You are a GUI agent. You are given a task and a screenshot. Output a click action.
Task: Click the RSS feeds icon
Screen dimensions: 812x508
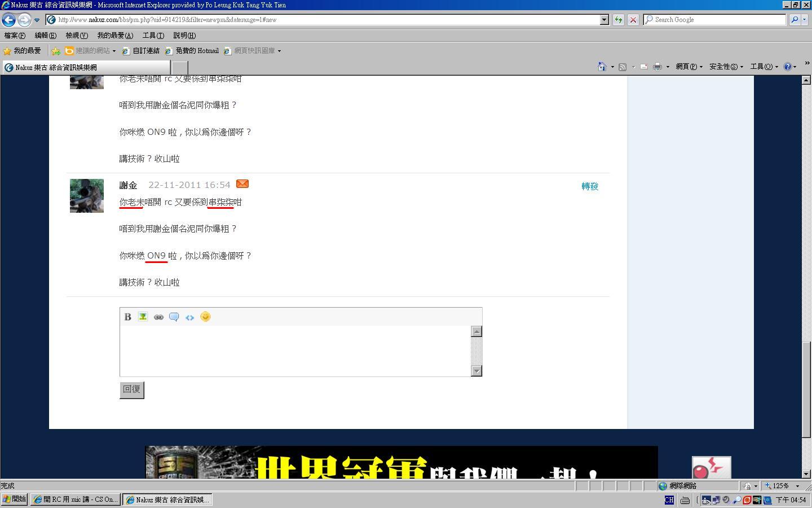pos(623,67)
